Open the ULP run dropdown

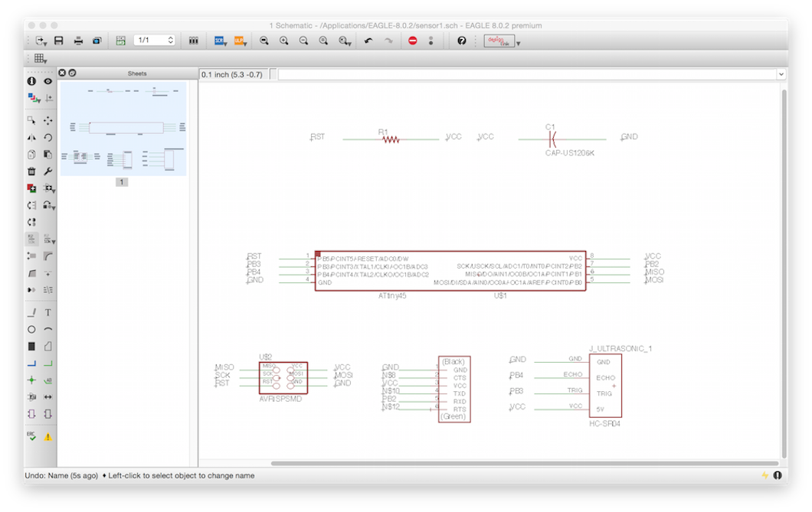[241, 41]
